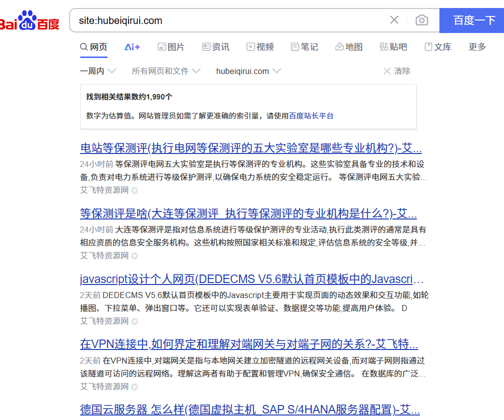Switch to the 笔记 tab

[305, 47]
